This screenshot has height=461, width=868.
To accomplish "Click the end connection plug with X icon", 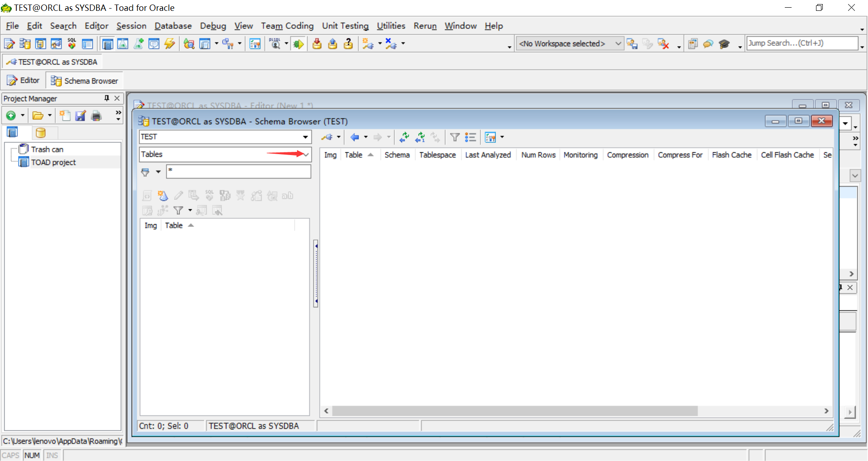I will tap(391, 44).
